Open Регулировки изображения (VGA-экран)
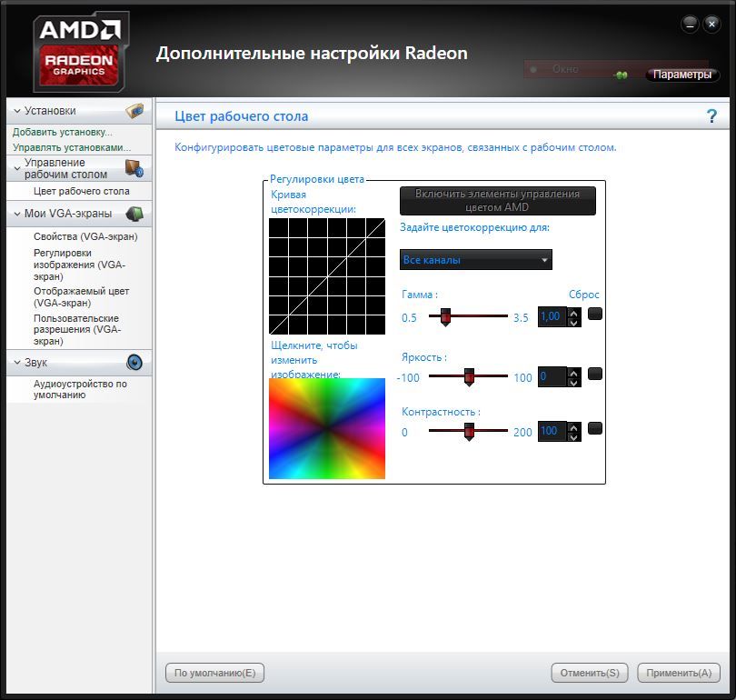The image size is (736, 700). (79, 265)
